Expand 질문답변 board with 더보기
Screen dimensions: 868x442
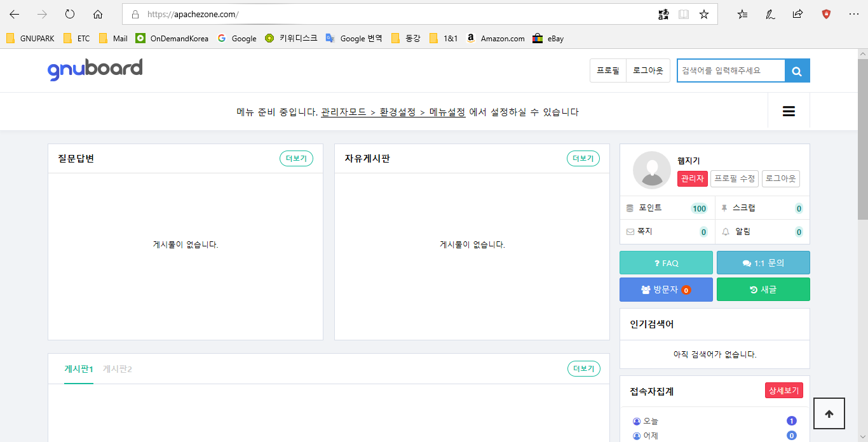(296, 158)
